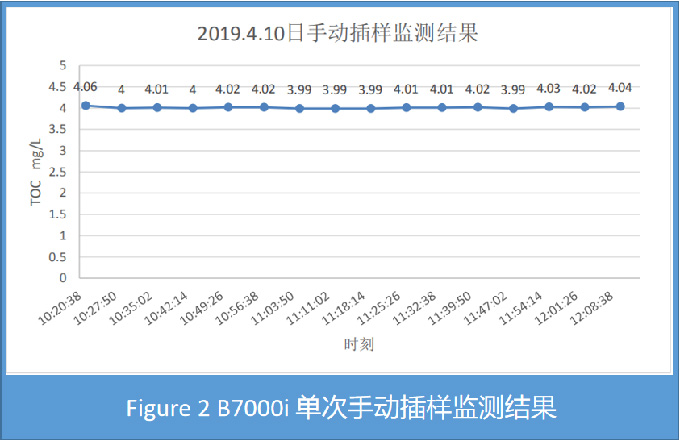This screenshot has height=440, width=680.
Task: Click the last data point marker under 4.04
Action: pos(621,106)
